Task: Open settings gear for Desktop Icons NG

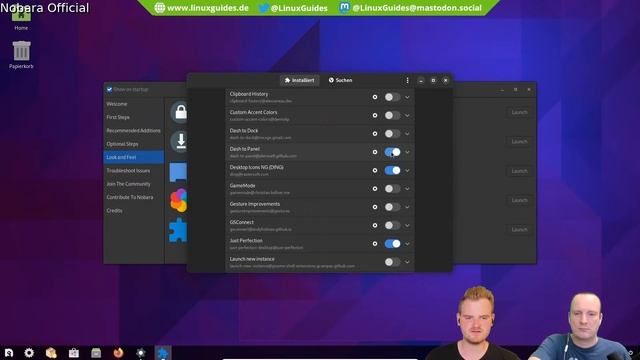Action: tap(375, 171)
